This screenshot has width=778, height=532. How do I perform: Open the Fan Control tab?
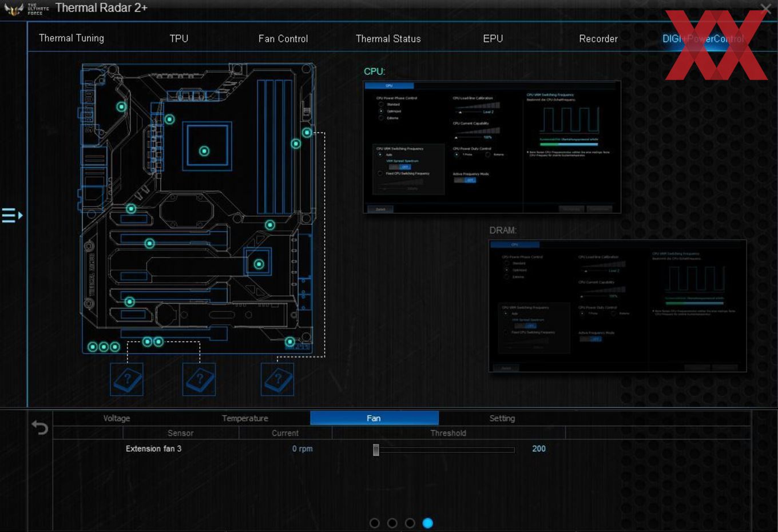[283, 38]
